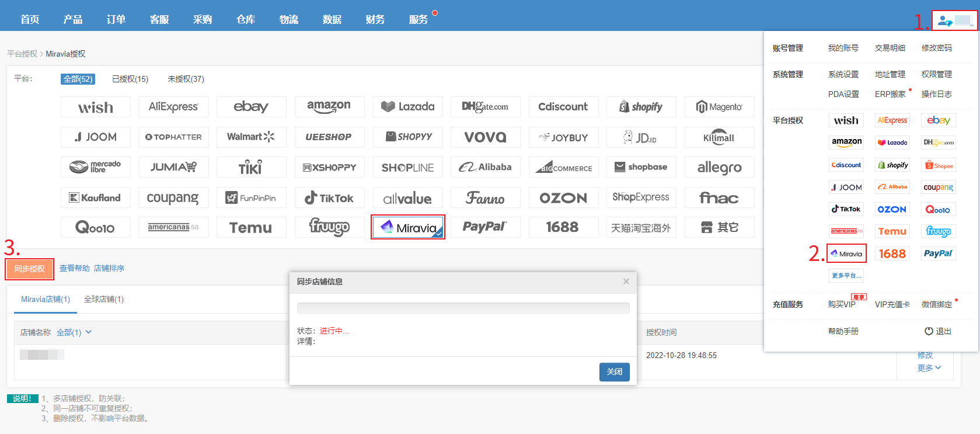Open 修改密码 in account panel
The width and height of the screenshot is (980, 434).
(937, 48)
